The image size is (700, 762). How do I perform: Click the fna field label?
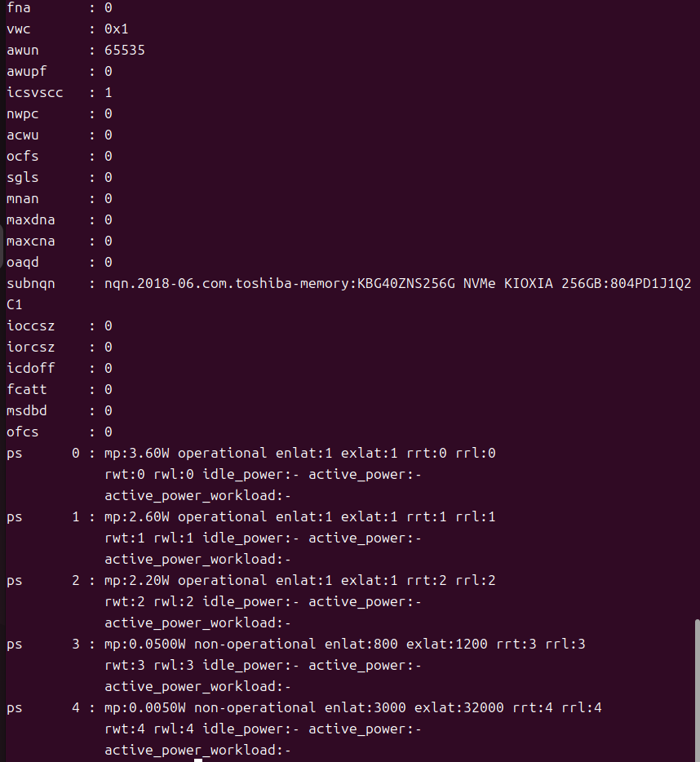point(19,7)
